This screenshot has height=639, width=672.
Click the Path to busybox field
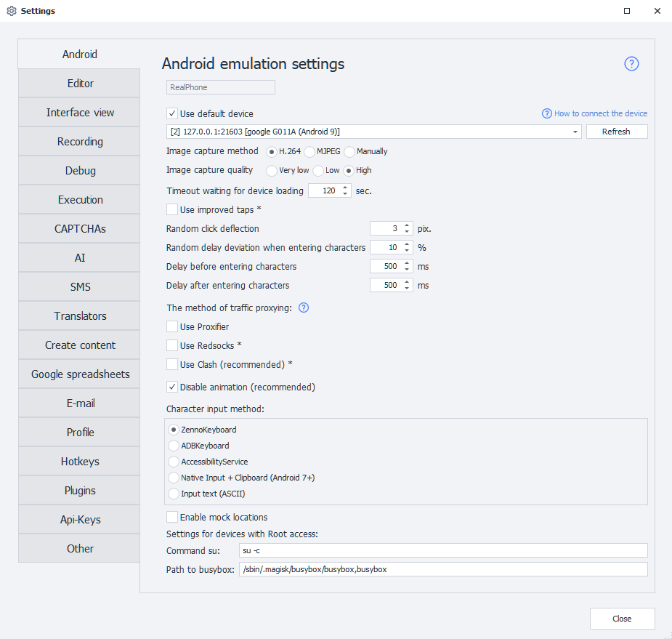pyautogui.click(x=443, y=569)
